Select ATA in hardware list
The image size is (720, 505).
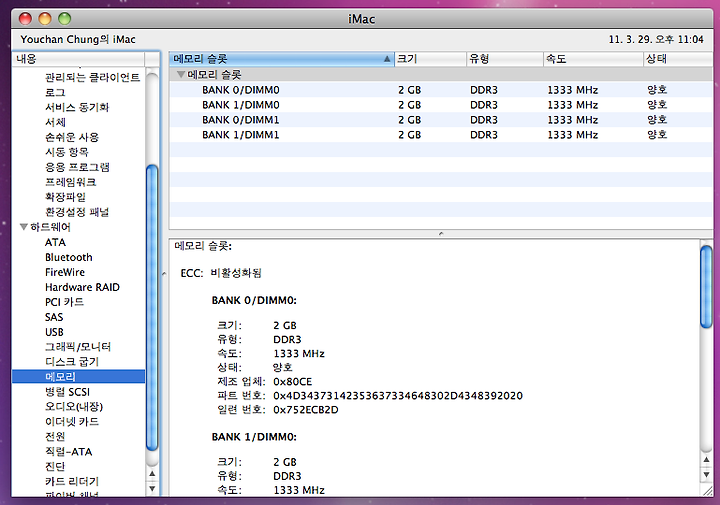point(55,242)
